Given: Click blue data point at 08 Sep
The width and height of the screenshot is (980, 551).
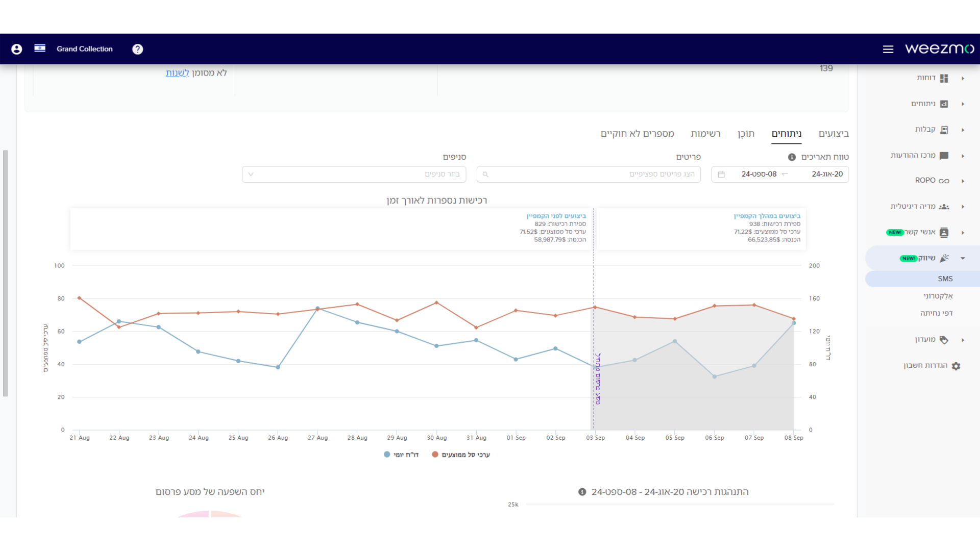Looking at the screenshot, I should coord(794,323).
